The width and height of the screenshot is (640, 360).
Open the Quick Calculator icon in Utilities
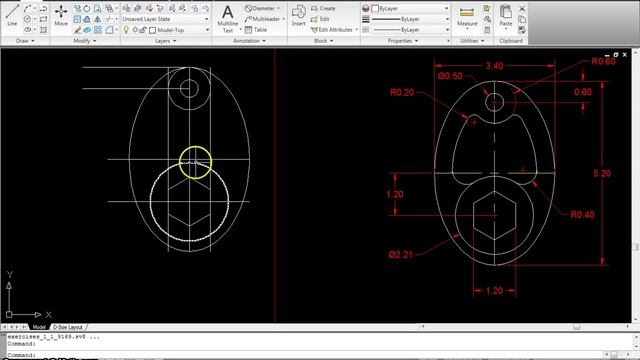[487, 30]
